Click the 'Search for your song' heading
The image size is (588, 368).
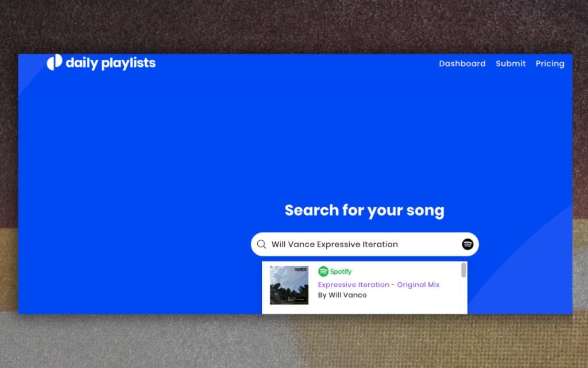364,210
